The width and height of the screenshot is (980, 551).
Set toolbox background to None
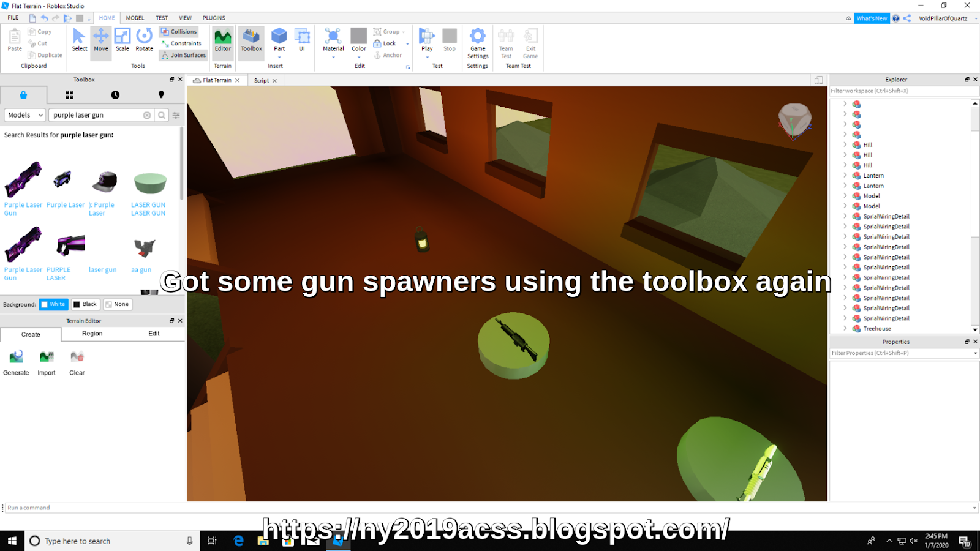(x=118, y=304)
